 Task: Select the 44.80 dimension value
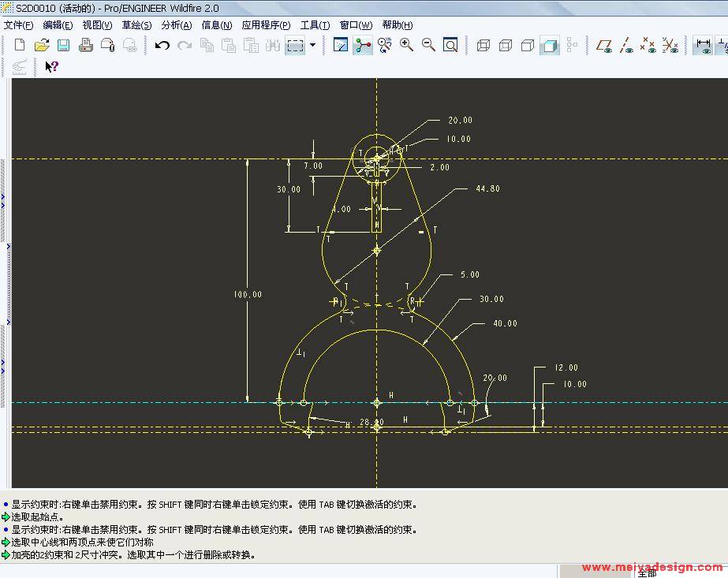click(487, 189)
